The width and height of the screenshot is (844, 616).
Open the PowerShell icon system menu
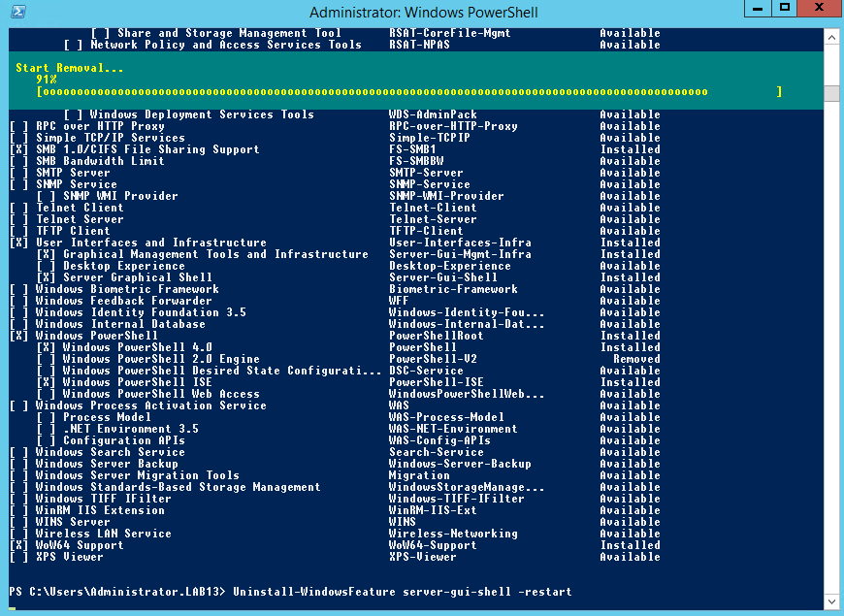pyautogui.click(x=17, y=12)
